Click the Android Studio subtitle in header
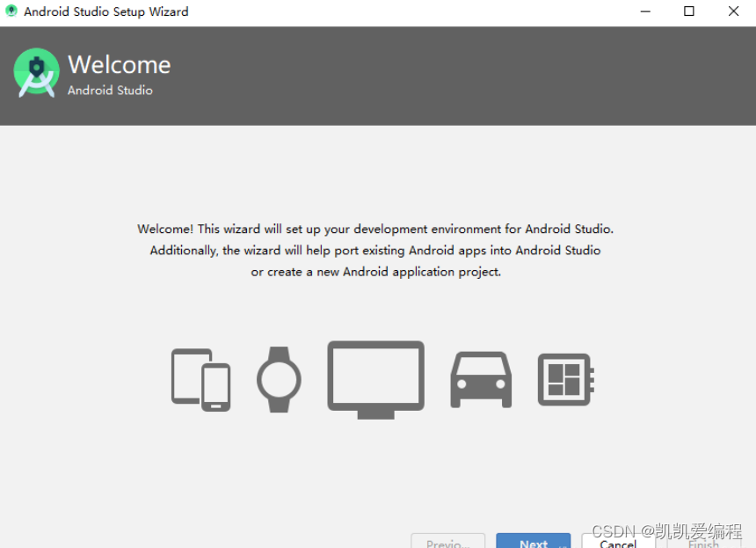The width and height of the screenshot is (756, 548). [110, 91]
